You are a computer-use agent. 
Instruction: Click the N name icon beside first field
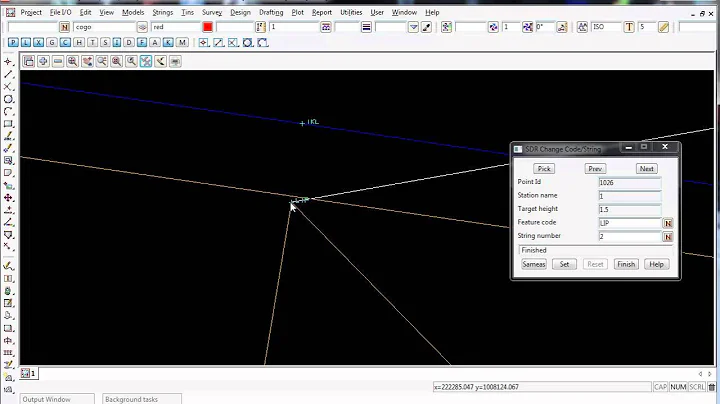pos(64,27)
